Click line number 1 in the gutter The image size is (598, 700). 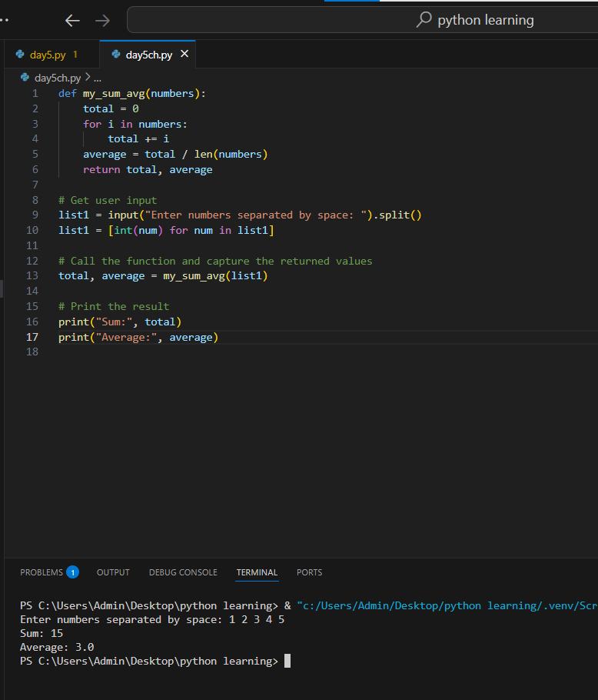[x=35, y=94]
